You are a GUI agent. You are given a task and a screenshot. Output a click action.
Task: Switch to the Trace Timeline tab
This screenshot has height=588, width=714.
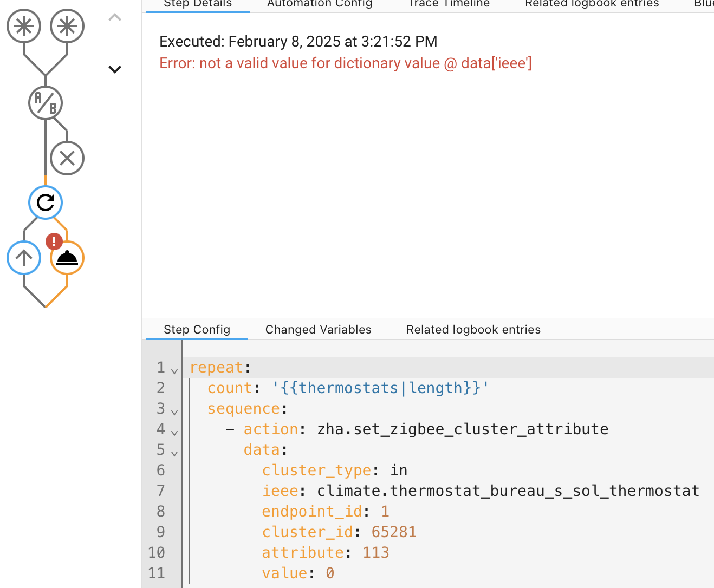tap(449, 4)
